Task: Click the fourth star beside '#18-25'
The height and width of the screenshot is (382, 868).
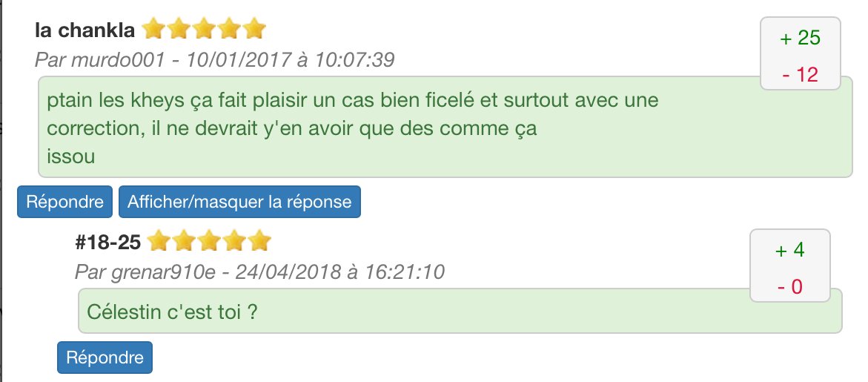Action: [x=234, y=241]
